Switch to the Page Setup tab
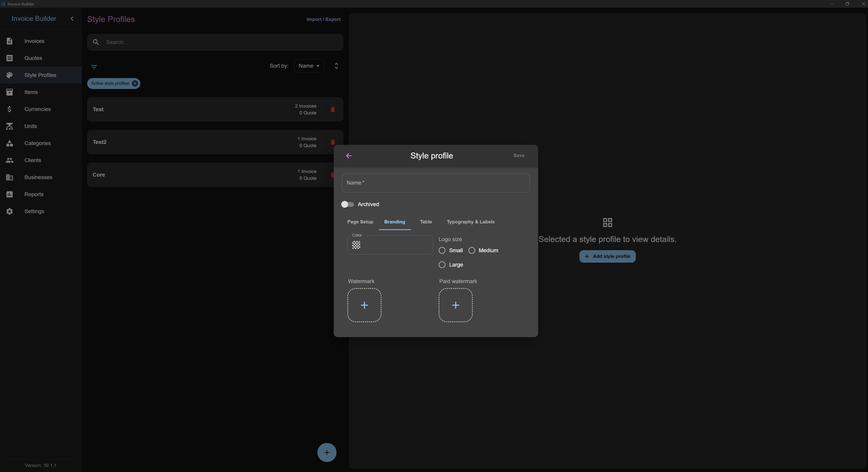868x472 pixels. pyautogui.click(x=360, y=222)
